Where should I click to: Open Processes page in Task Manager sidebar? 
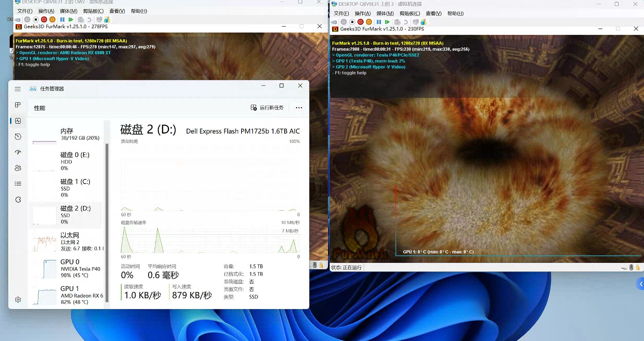click(x=18, y=105)
